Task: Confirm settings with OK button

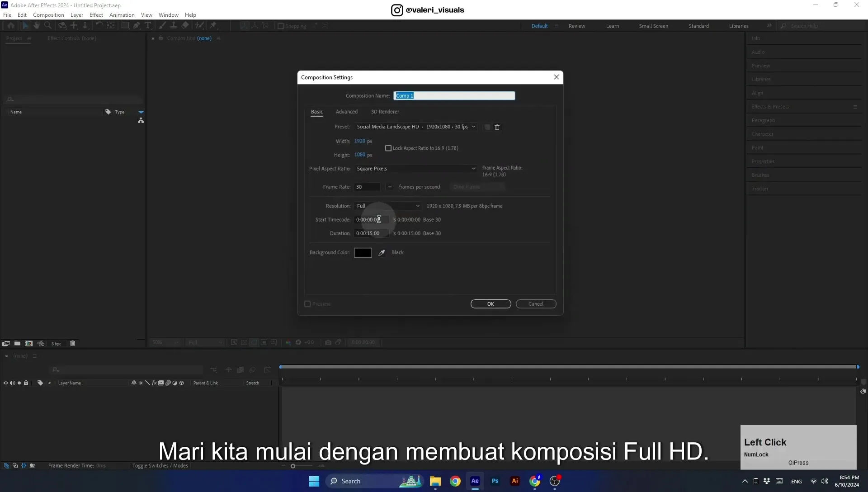Action: pyautogui.click(x=491, y=304)
